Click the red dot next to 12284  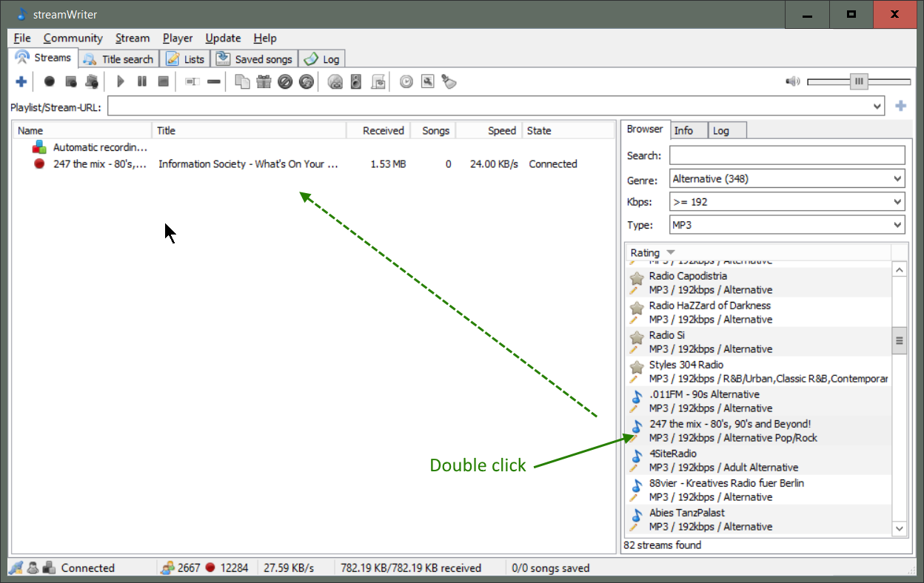tap(210, 568)
